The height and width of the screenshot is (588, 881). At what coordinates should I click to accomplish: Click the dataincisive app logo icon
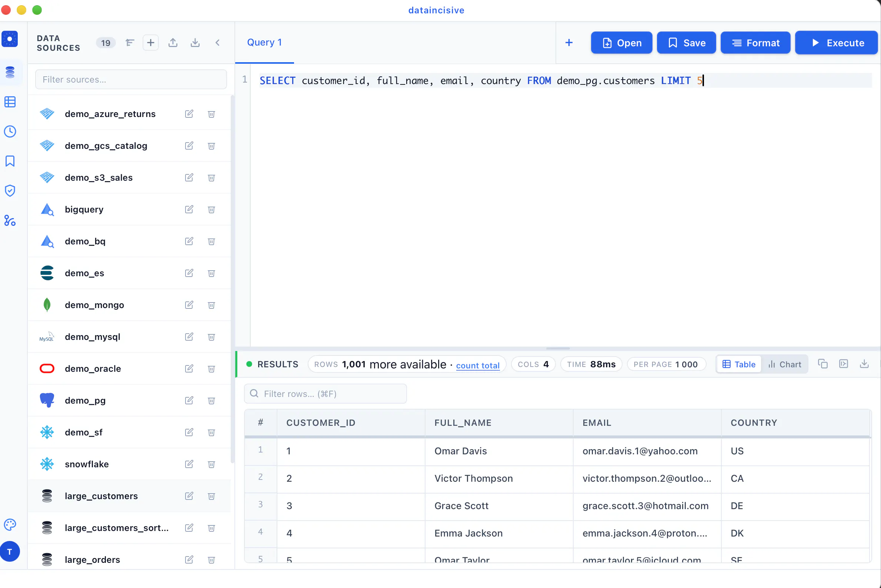(10, 39)
